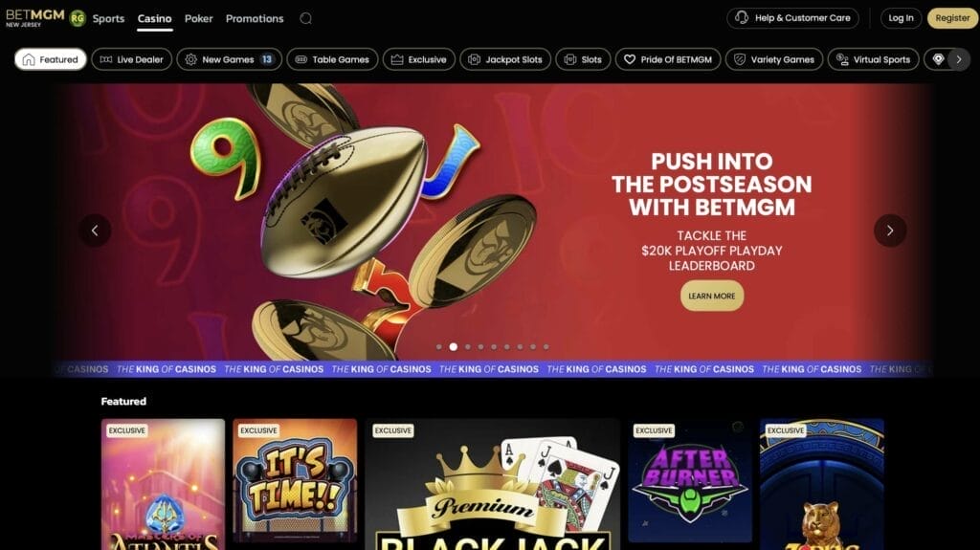
Task: Open the Jackpot Slots category
Action: click(505, 59)
